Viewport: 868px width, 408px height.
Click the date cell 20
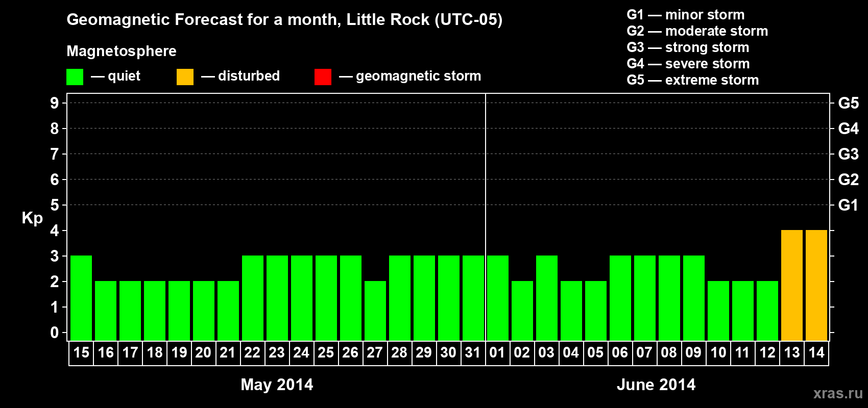point(204,353)
